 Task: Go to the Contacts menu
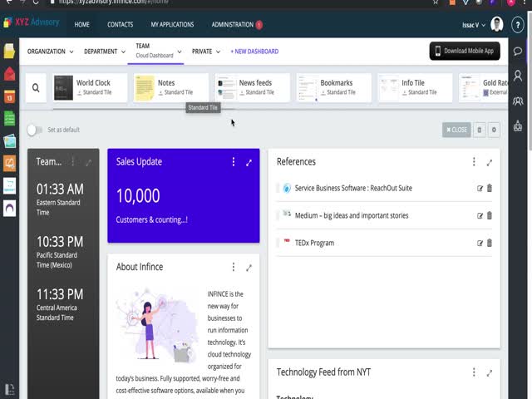click(x=120, y=25)
